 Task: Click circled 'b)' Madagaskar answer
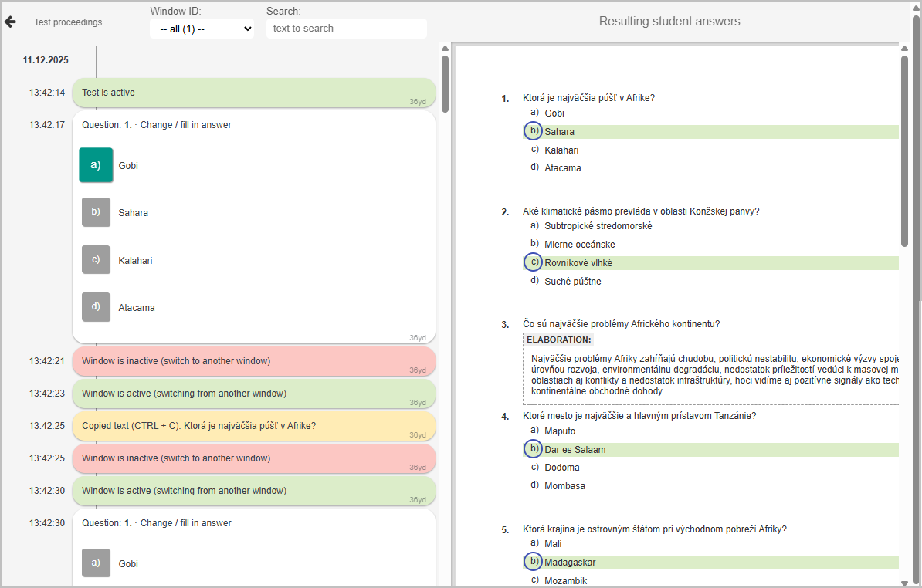click(534, 562)
